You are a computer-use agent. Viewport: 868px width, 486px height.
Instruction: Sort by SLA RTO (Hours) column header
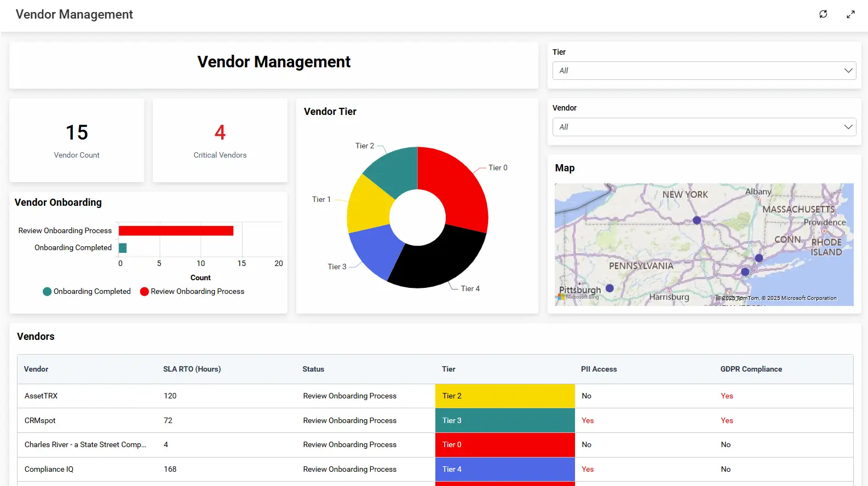pos(192,369)
